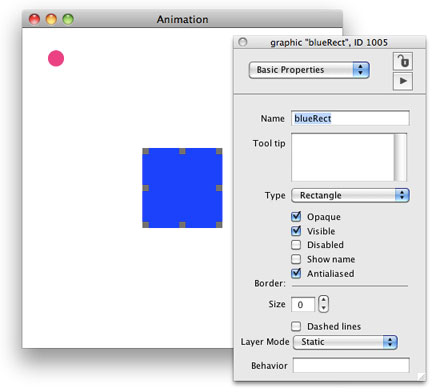Click the bottom-right selection handle of blue rectangle

pyautogui.click(x=219, y=225)
